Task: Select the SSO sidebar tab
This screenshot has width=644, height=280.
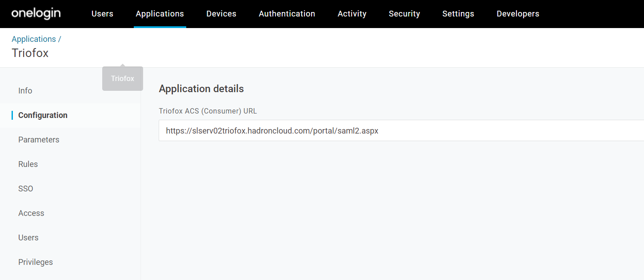Action: 26,189
